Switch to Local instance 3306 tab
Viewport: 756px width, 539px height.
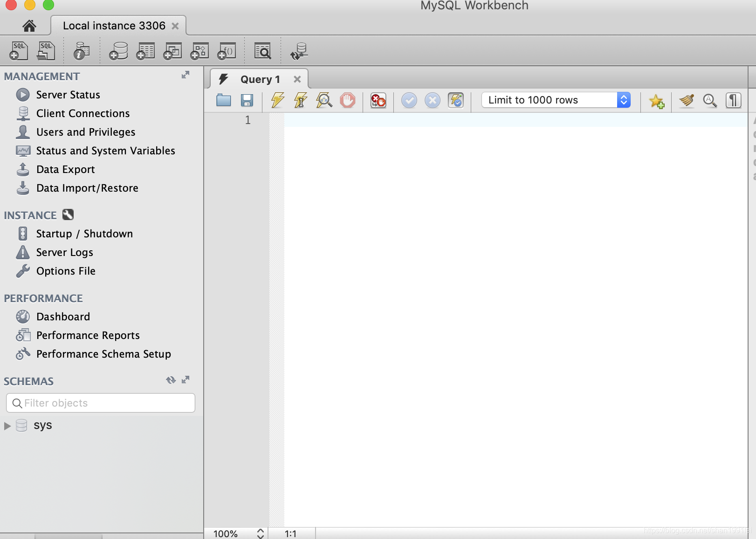pos(114,26)
